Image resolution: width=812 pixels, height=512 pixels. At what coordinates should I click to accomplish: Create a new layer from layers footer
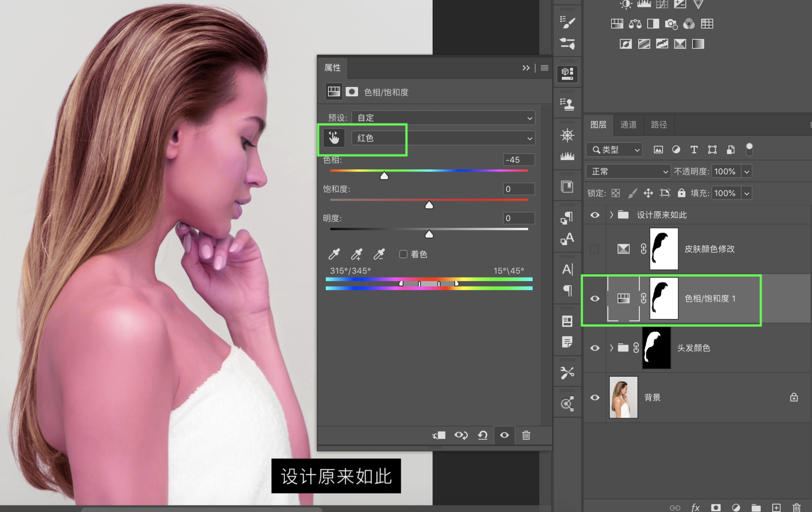(776, 508)
